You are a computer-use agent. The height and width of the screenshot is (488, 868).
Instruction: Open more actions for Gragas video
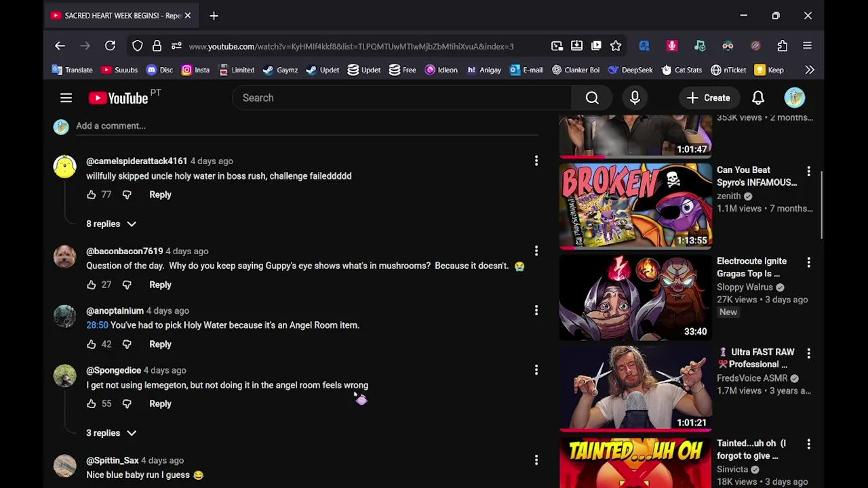click(x=808, y=262)
